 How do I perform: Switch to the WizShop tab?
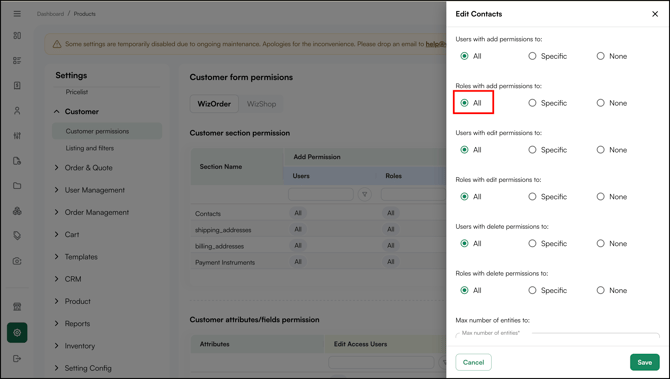(x=262, y=104)
